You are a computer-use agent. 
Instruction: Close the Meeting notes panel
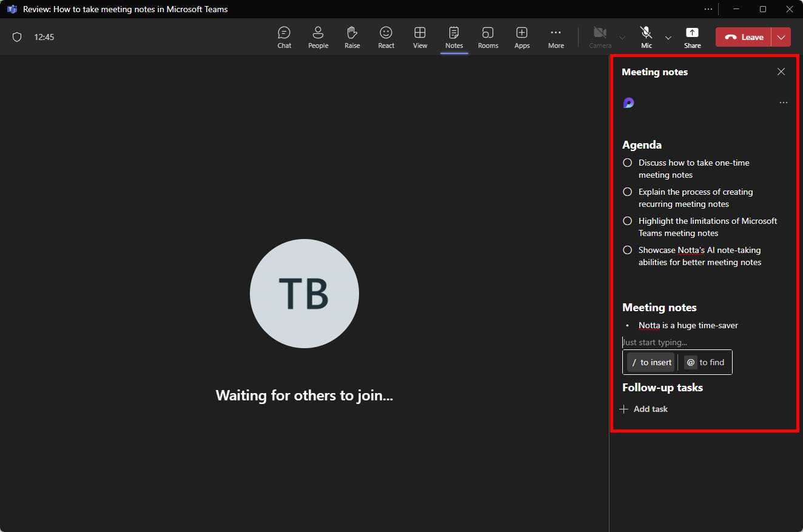pos(781,72)
